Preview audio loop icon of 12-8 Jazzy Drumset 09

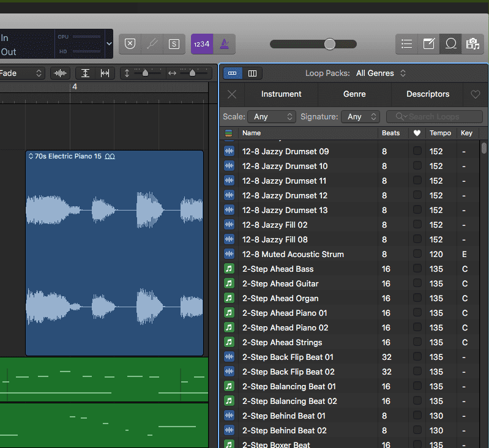coord(230,151)
